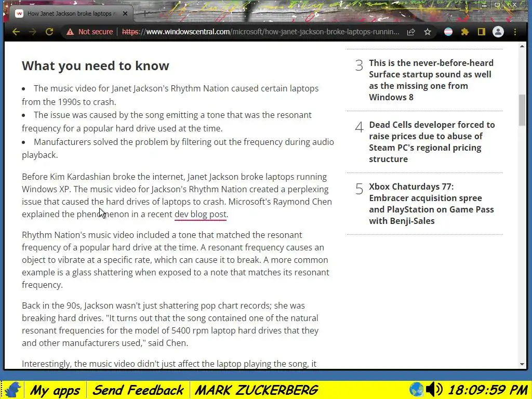Click the vertical scrollbar thumb

pos(522,110)
